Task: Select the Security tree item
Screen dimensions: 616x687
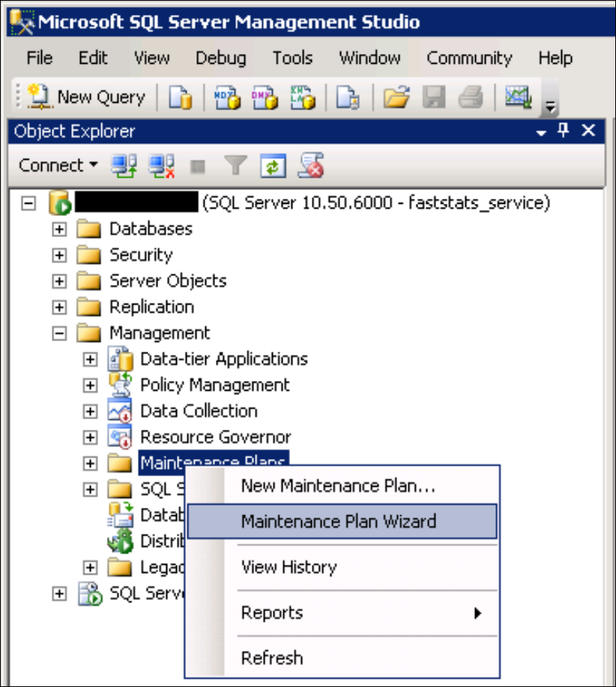Action: pos(141,255)
